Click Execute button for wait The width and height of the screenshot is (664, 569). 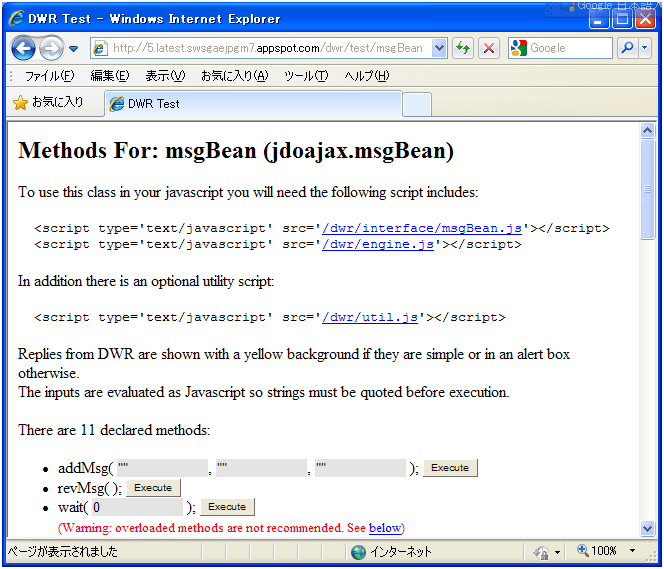click(227, 507)
